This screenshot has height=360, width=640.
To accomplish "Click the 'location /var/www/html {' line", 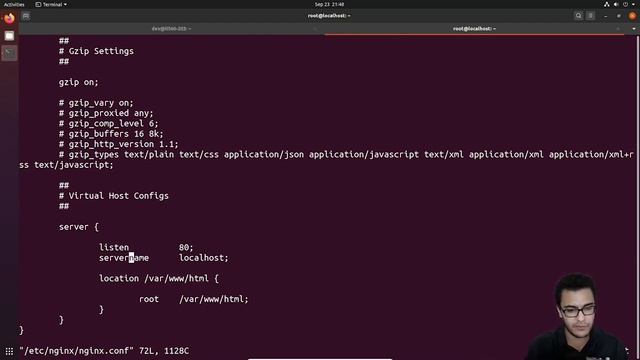I will point(159,278).
